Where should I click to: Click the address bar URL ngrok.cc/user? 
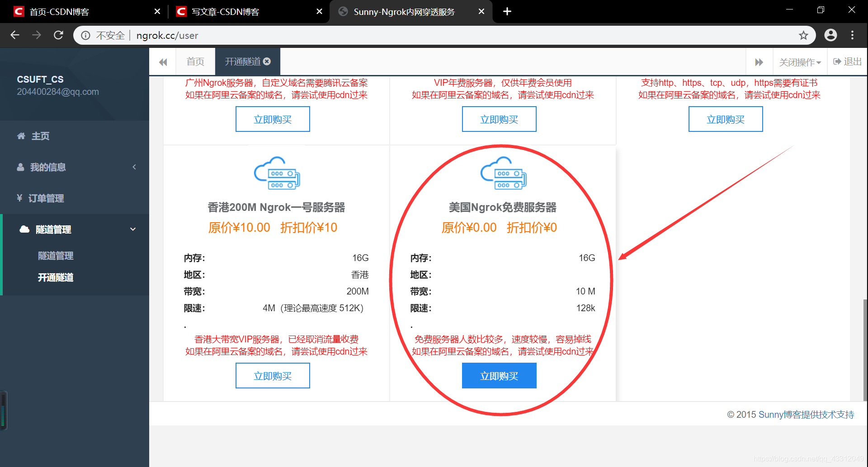167,35
